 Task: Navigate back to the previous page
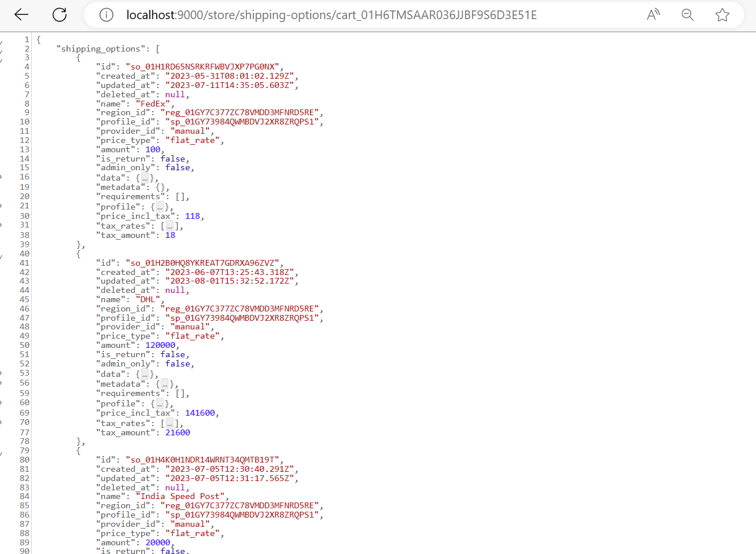(x=21, y=14)
